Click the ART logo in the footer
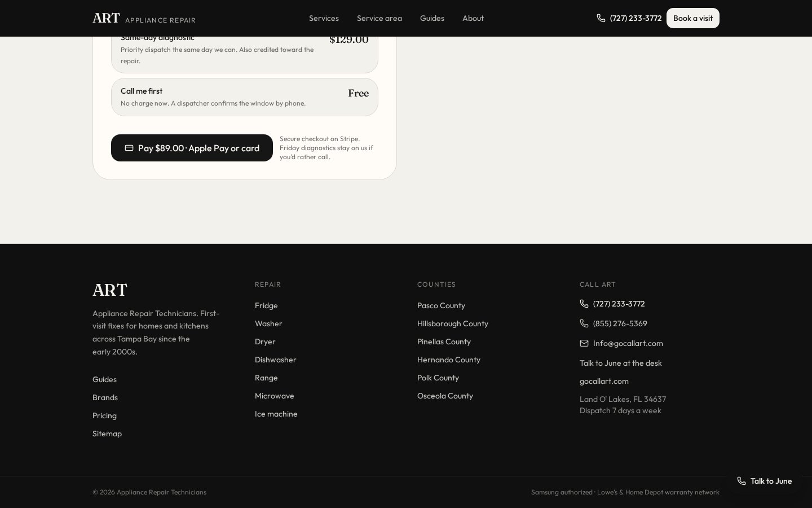The image size is (812, 508). 110,290
